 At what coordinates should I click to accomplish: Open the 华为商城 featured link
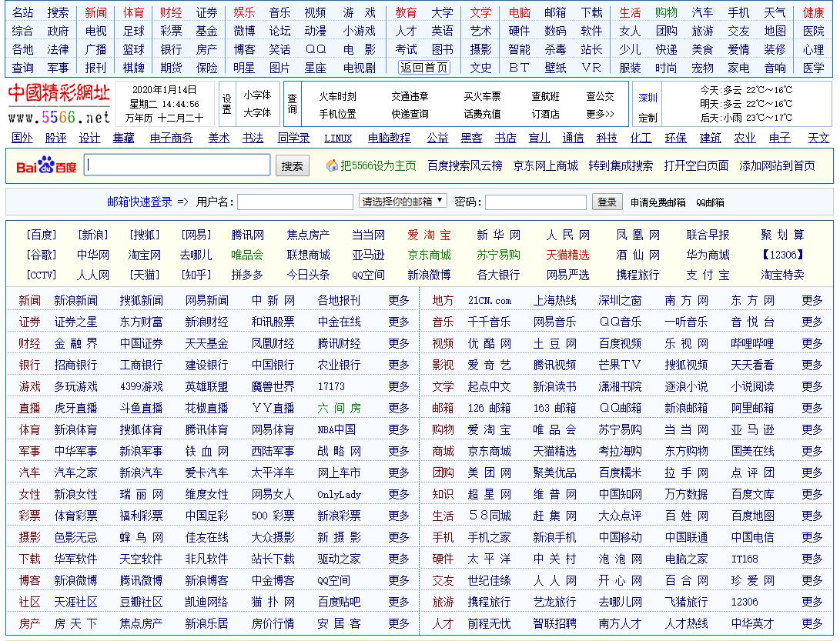708,255
